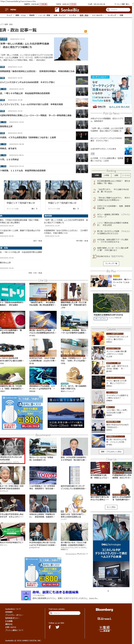The width and height of the screenshot is (134, 644).
Task: Click the SankeiBiz logo in the header
Action: pyautogui.click(x=67, y=10)
